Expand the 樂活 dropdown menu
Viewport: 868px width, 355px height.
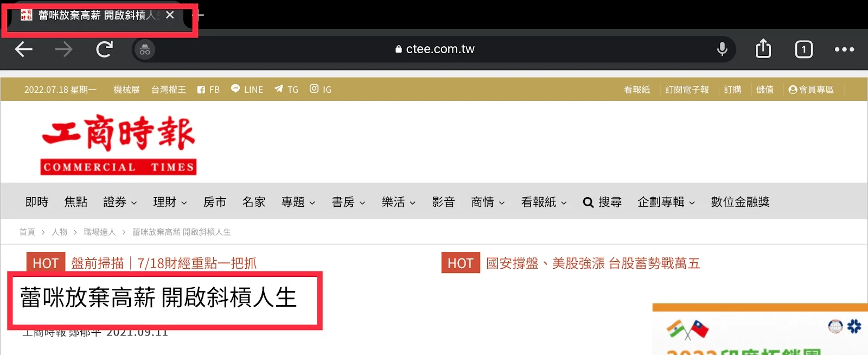399,202
